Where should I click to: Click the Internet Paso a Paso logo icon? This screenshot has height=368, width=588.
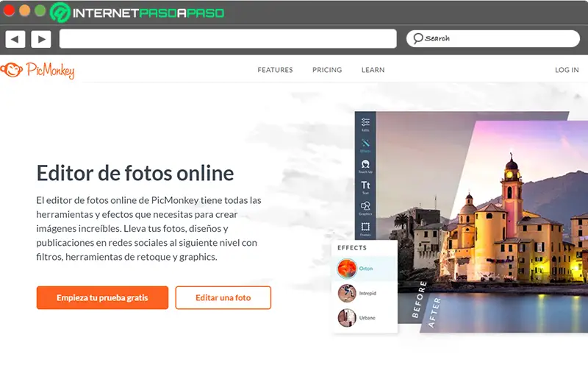point(60,13)
